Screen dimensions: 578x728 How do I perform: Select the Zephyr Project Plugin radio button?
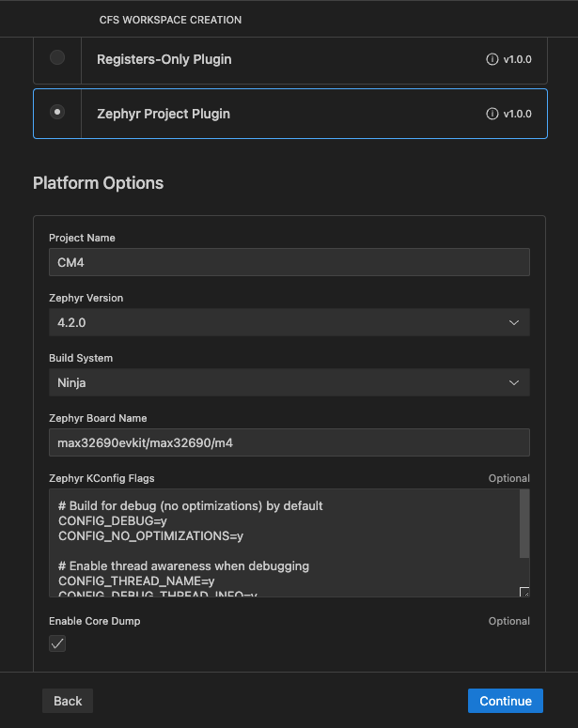(x=57, y=113)
